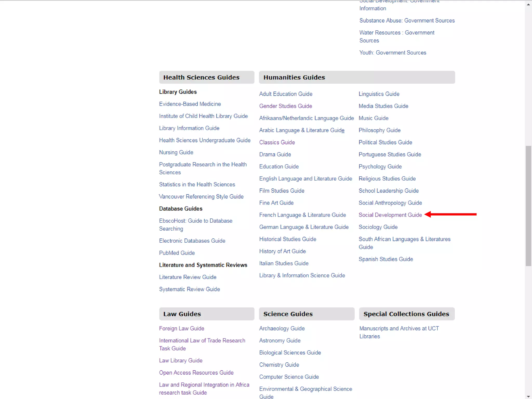
Task: Open Substance Abuse: Government Sources
Action: (x=407, y=21)
